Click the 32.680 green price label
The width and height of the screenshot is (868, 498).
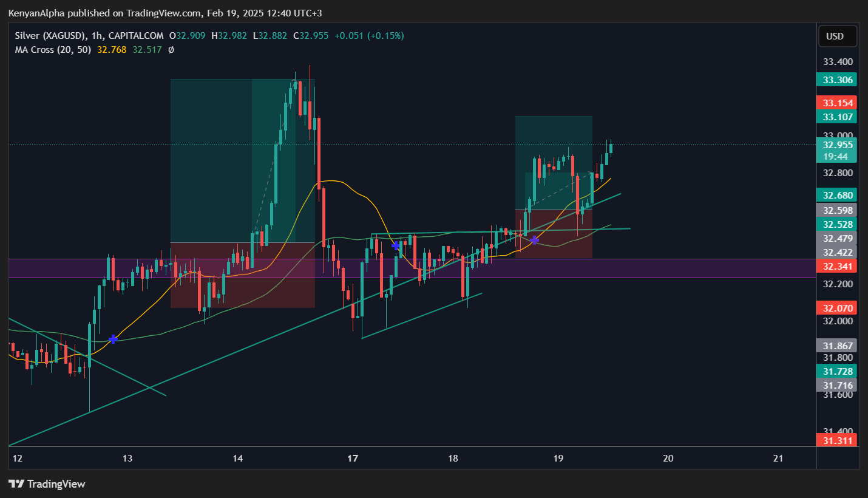(837, 195)
